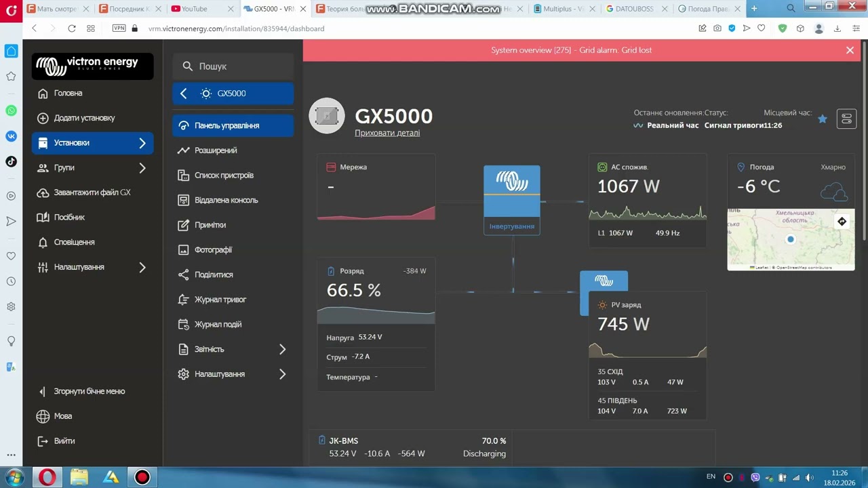Open TikTok in Opera sidebar
The height and width of the screenshot is (488, 868).
coord(11,161)
